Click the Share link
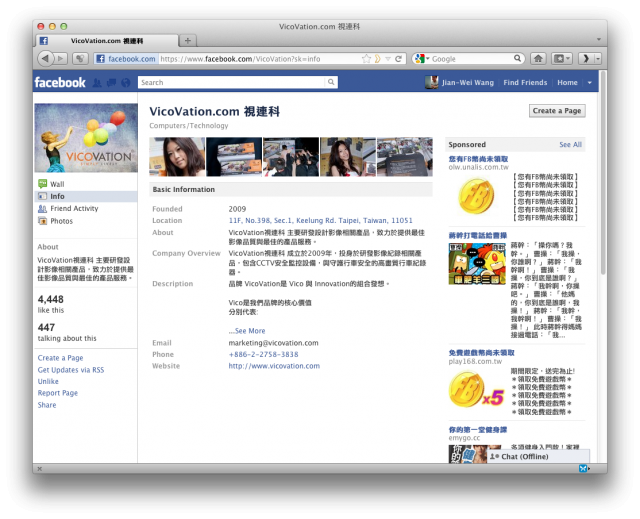Screen dimensions: 640x519 tap(47, 405)
